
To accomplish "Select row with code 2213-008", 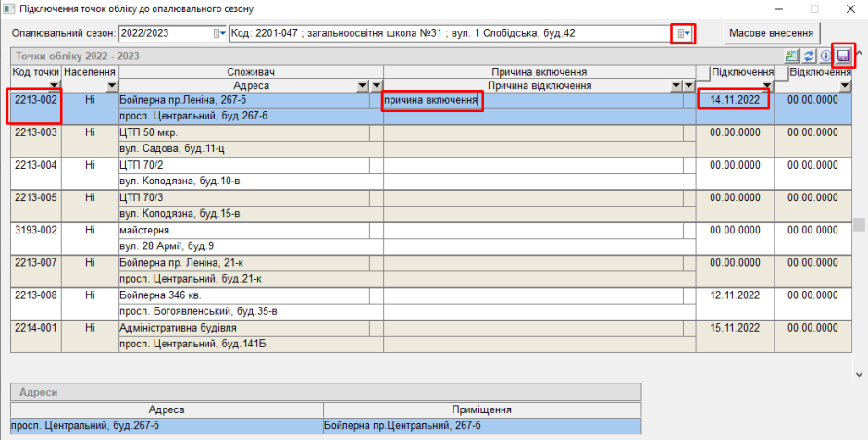I will [36, 295].
